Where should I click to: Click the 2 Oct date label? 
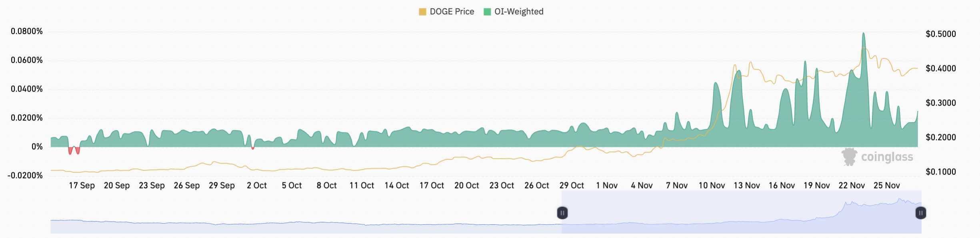pyautogui.click(x=257, y=186)
